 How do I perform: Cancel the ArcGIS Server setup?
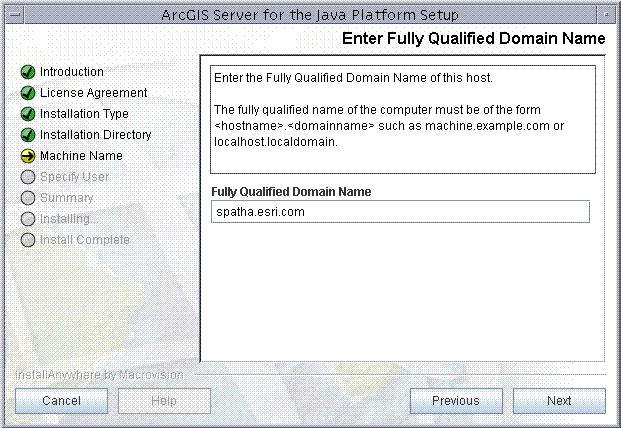[x=61, y=401]
